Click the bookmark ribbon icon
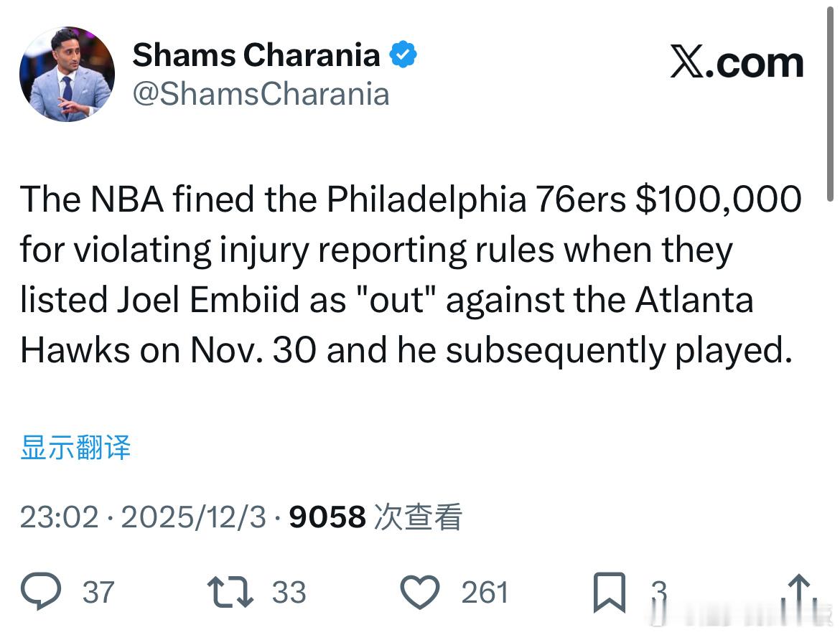This screenshot has height=635, width=840. (x=609, y=592)
